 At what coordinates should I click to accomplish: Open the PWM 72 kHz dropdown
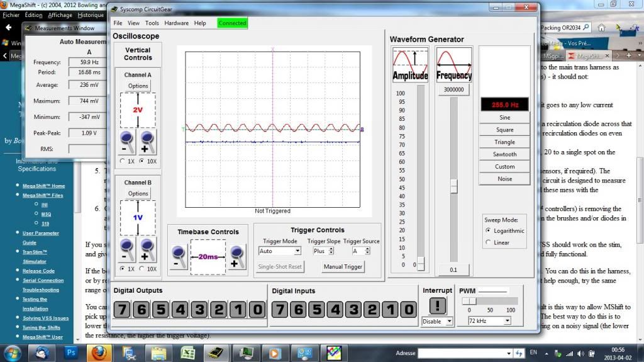point(508,321)
